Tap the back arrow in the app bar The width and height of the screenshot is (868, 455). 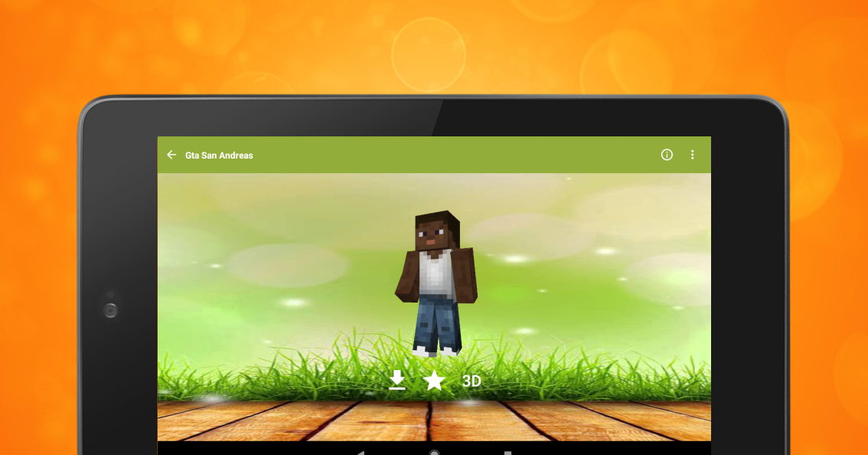tap(171, 155)
